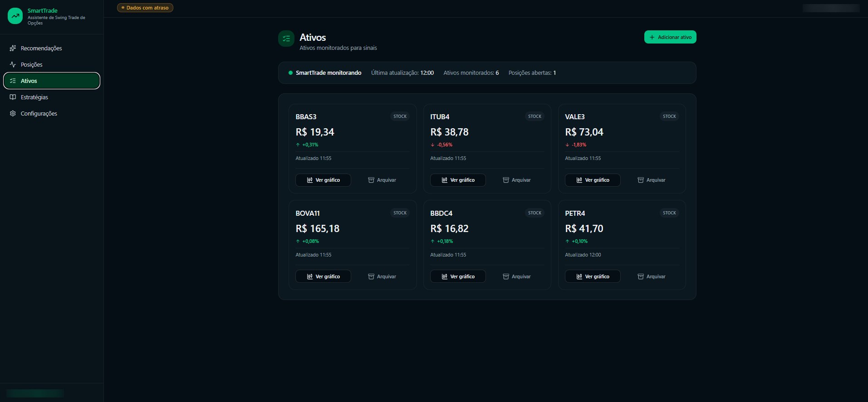Click the price R$ 73,04
868x402 pixels.
click(x=584, y=132)
